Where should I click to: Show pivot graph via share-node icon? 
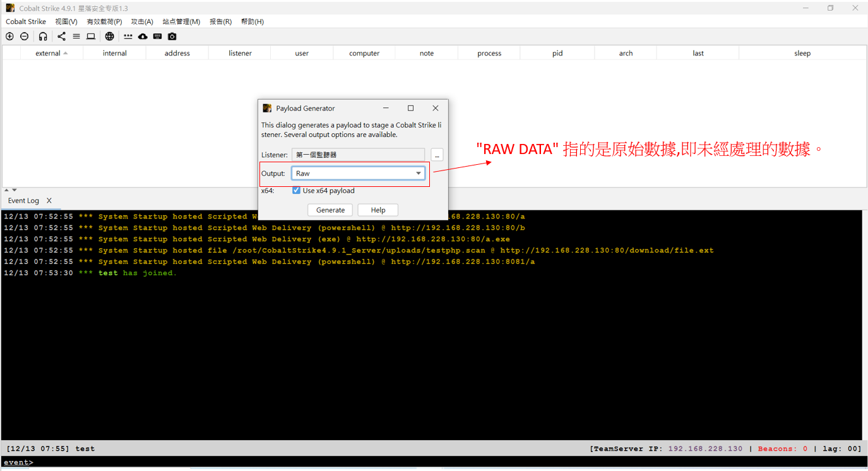(x=61, y=37)
